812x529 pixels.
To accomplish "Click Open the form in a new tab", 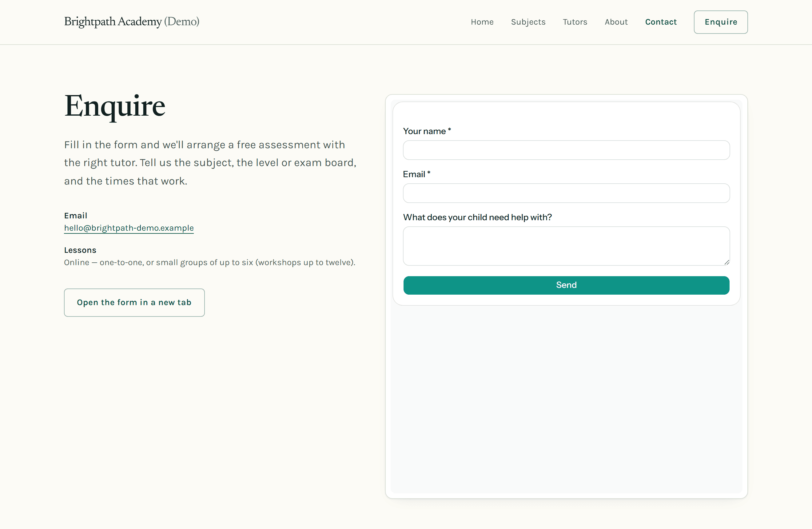I will pyautogui.click(x=134, y=303).
